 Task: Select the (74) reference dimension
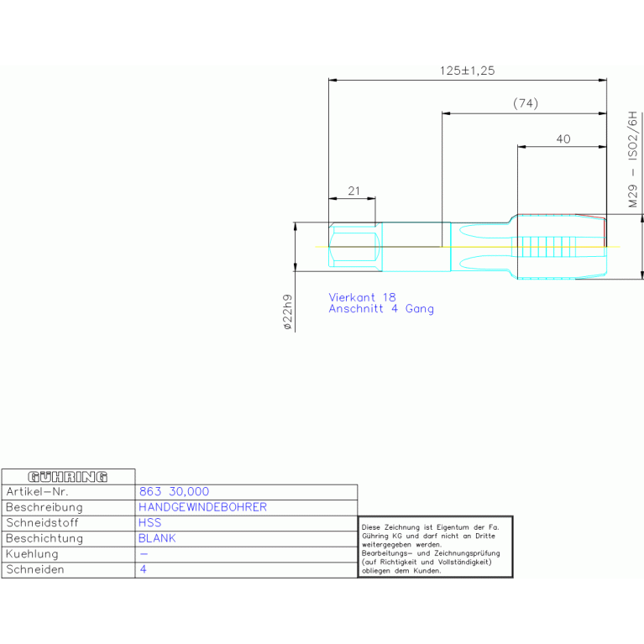tap(526, 103)
